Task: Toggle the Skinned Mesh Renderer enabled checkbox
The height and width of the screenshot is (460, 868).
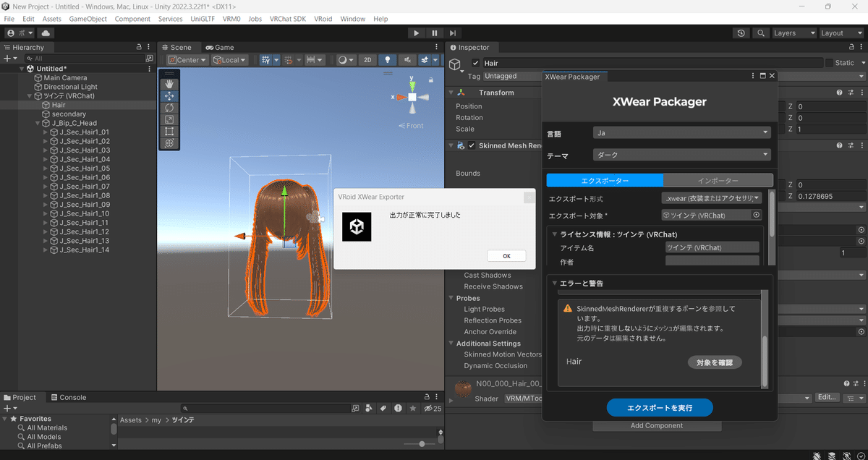Action: (472, 145)
